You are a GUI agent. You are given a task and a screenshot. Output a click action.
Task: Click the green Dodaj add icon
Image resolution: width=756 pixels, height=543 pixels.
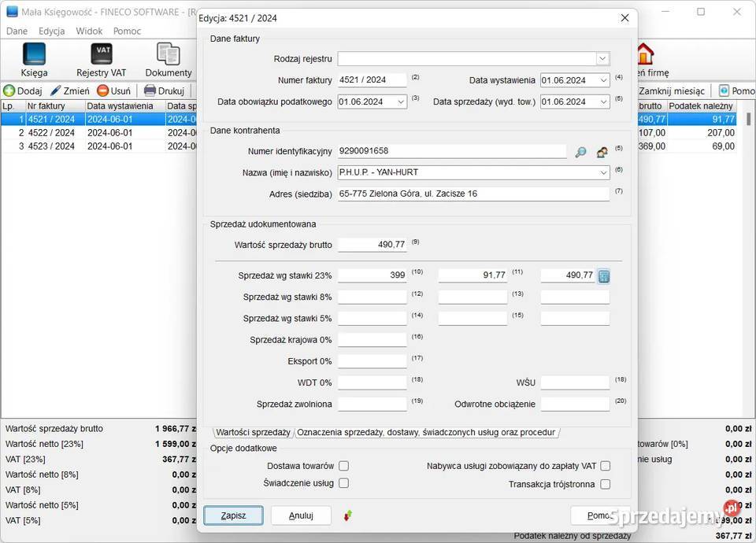coord(9,90)
